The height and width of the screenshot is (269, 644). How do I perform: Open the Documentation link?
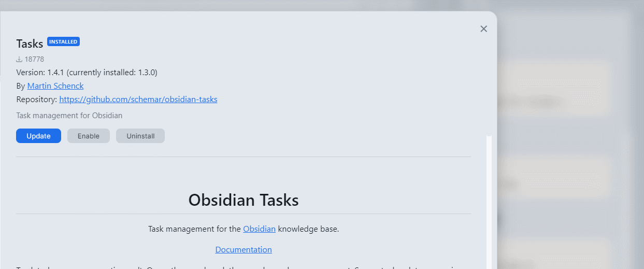tap(244, 250)
